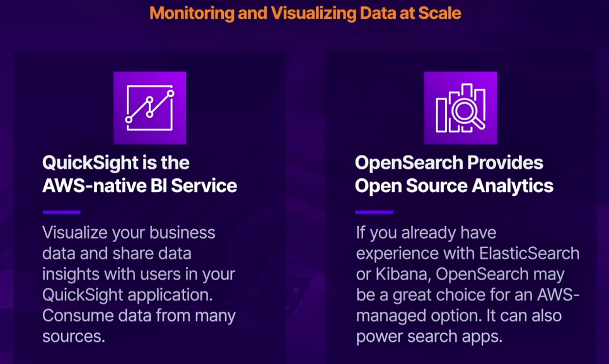Click the "Visualize your business" text line

129,233
